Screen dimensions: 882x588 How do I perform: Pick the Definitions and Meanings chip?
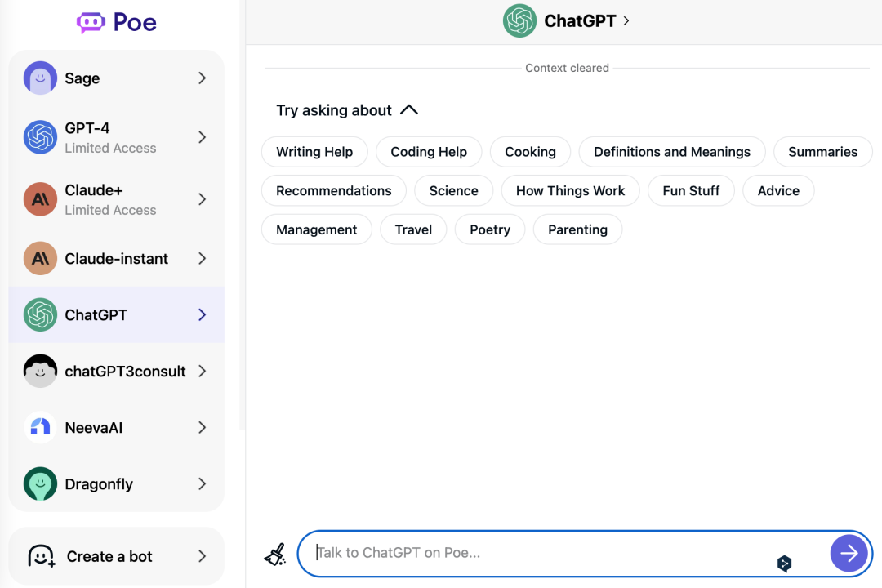click(671, 152)
